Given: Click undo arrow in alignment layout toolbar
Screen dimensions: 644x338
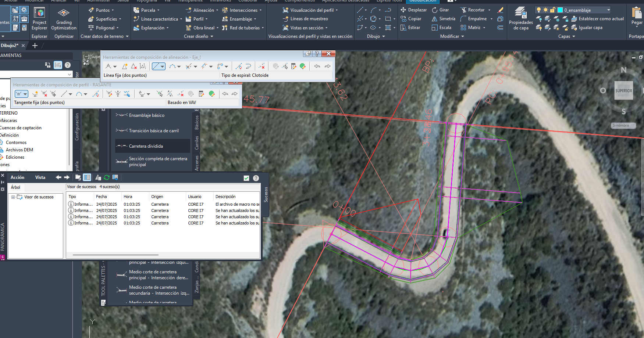Looking at the screenshot, I should (x=317, y=66).
